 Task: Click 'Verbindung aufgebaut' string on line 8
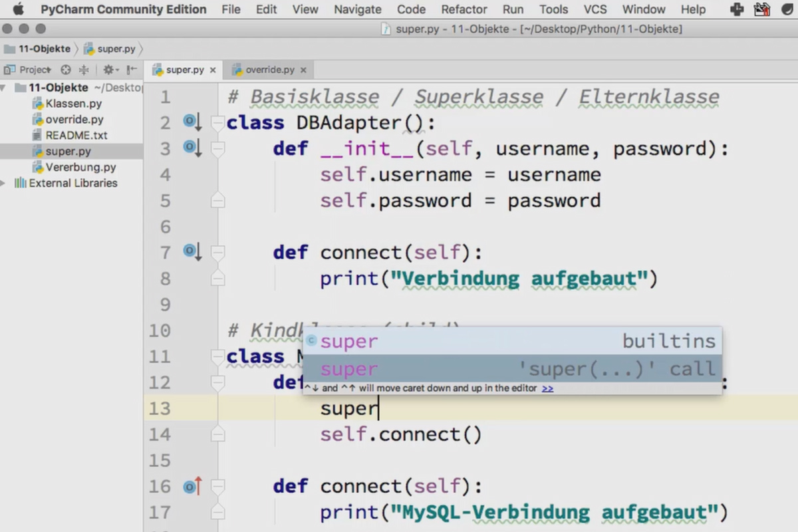pos(519,278)
